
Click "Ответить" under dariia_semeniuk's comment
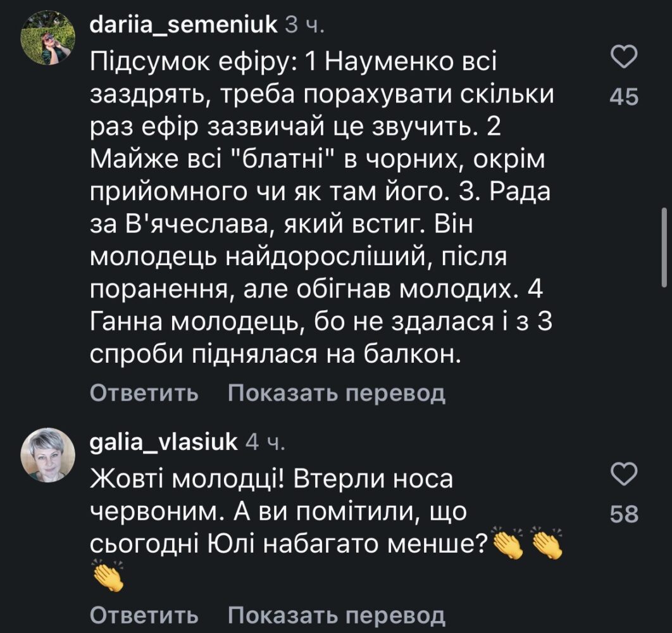tap(144, 394)
